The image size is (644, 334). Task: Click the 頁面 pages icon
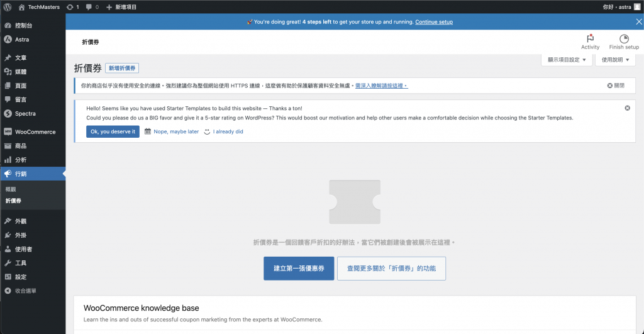(x=8, y=86)
